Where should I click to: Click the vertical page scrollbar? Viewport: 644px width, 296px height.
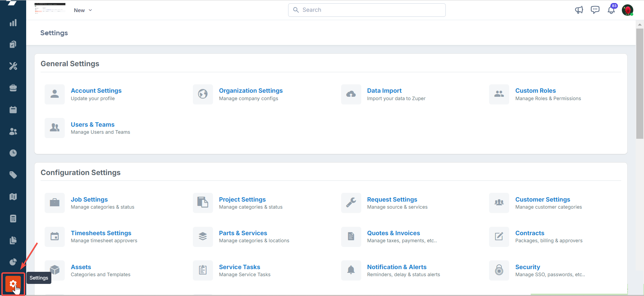[640, 84]
